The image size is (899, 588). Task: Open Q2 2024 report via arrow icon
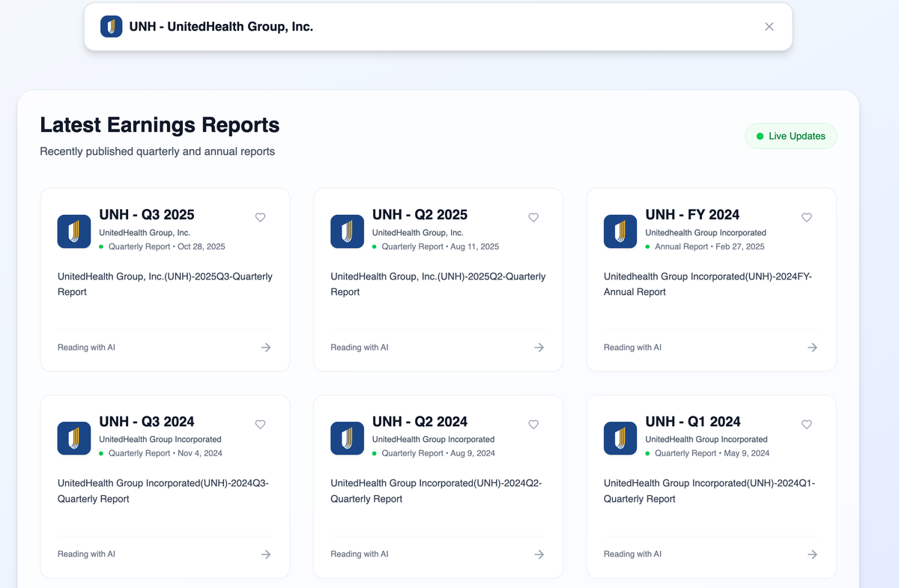(539, 554)
